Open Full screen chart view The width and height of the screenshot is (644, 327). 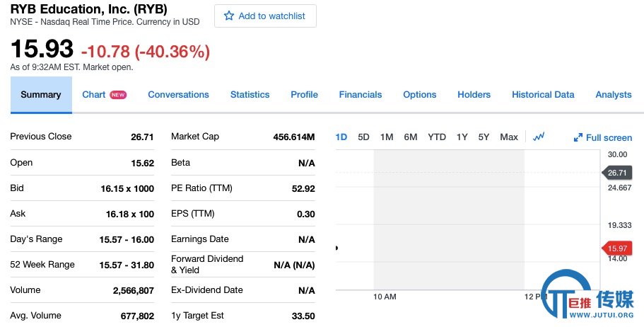tap(603, 137)
